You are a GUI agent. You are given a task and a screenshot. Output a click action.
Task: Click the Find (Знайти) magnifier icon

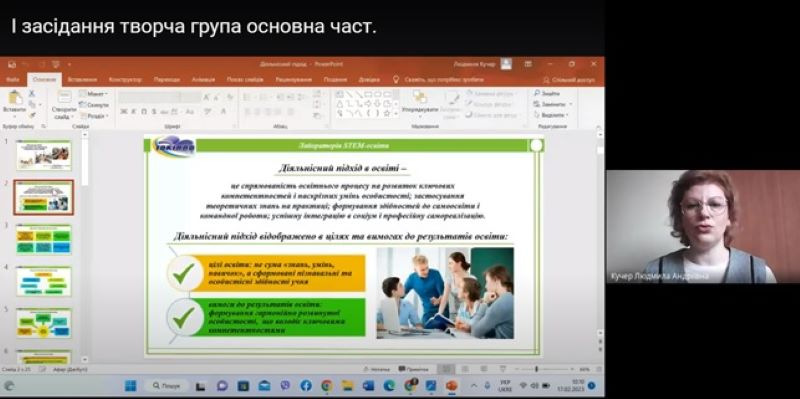(x=537, y=93)
